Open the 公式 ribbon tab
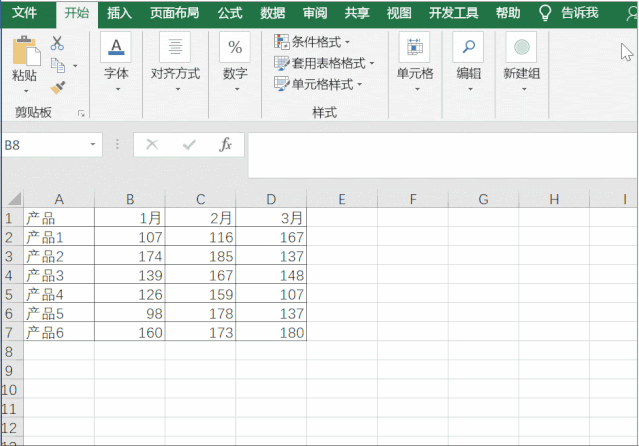639x446 pixels. click(x=230, y=13)
